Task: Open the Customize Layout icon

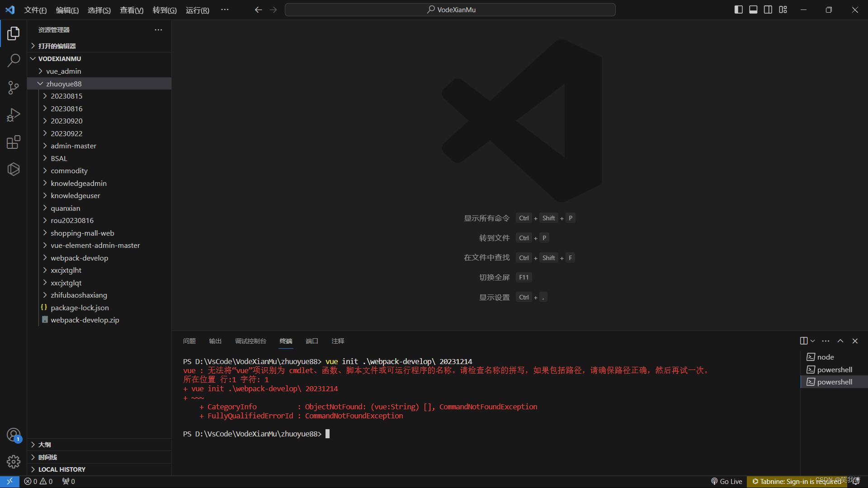Action: (x=783, y=9)
